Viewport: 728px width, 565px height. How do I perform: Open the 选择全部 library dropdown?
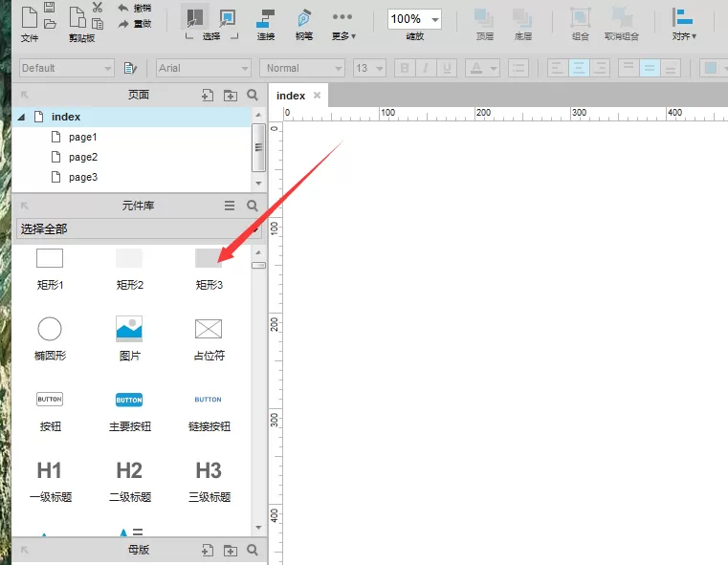point(139,228)
